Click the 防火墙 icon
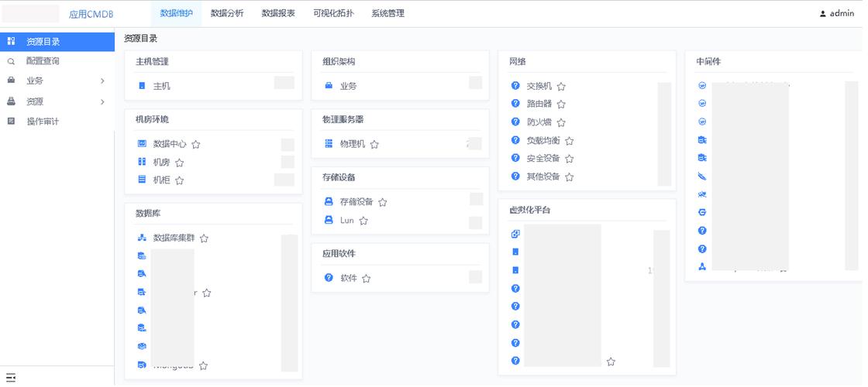The height and width of the screenshot is (387, 868). pyautogui.click(x=515, y=122)
